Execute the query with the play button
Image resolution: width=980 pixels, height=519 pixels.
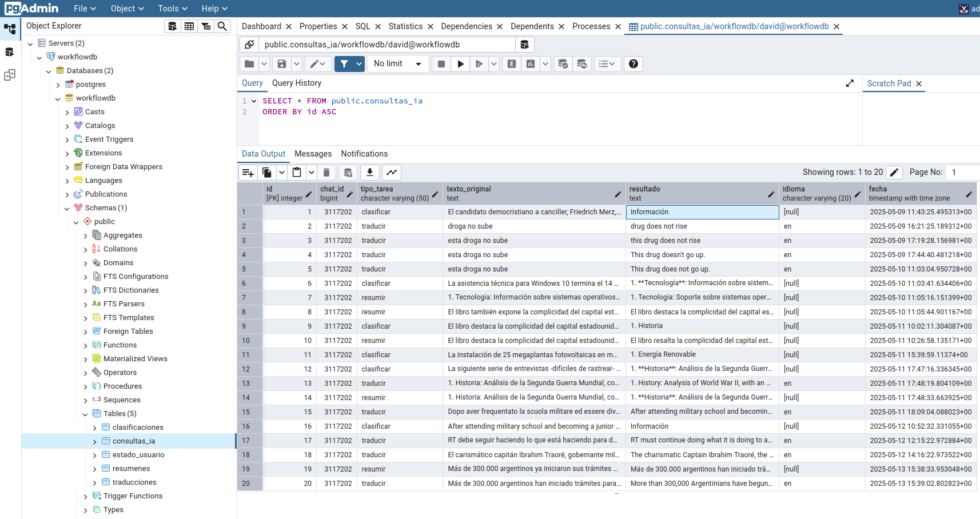tap(460, 64)
